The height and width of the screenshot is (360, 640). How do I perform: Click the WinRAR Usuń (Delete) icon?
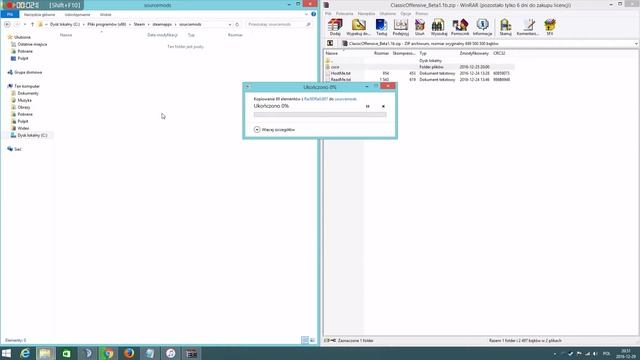click(x=420, y=27)
